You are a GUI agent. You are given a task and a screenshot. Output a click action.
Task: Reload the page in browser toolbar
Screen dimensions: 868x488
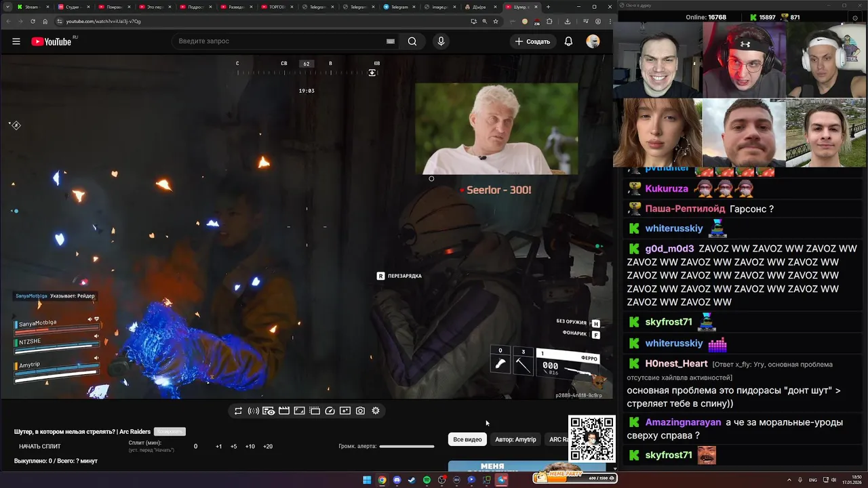(x=33, y=21)
